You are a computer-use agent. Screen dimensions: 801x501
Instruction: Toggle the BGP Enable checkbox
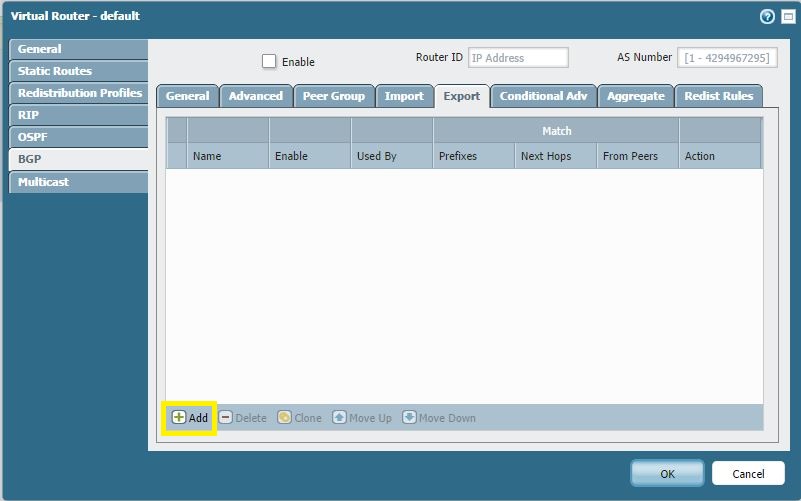269,61
